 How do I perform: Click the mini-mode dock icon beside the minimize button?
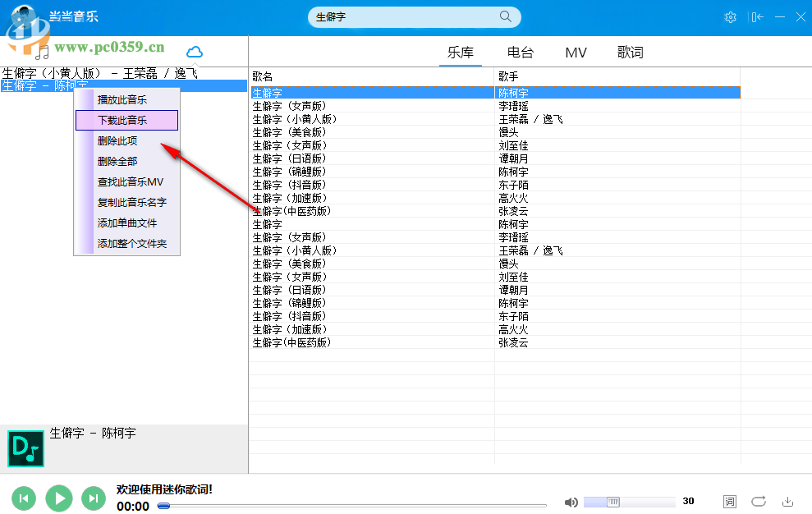click(x=756, y=16)
